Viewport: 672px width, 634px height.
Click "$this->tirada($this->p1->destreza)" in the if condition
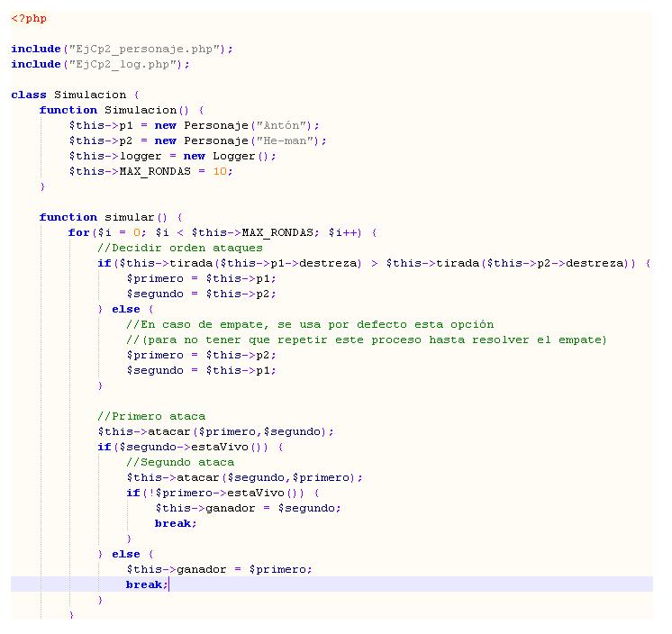click(240, 263)
